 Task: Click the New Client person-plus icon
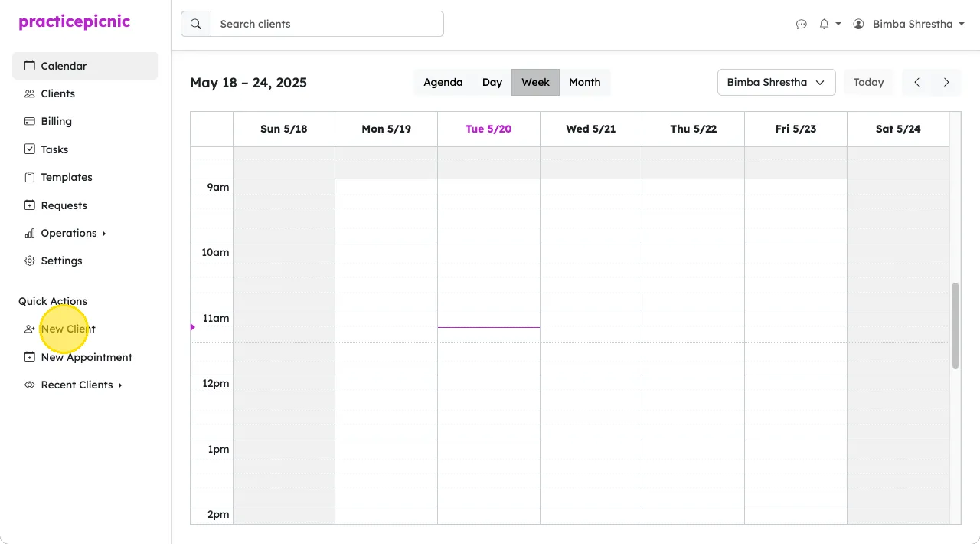tap(30, 329)
